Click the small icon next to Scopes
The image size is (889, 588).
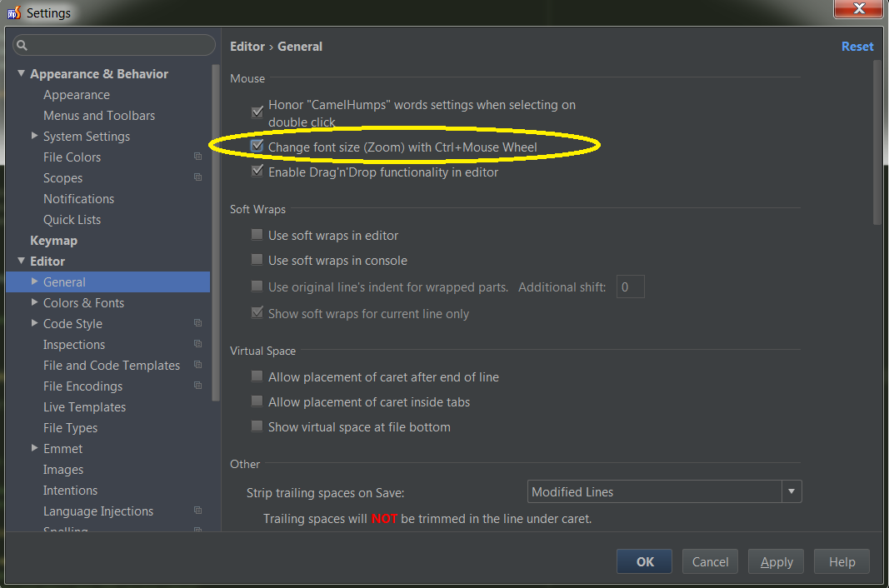[197, 177]
